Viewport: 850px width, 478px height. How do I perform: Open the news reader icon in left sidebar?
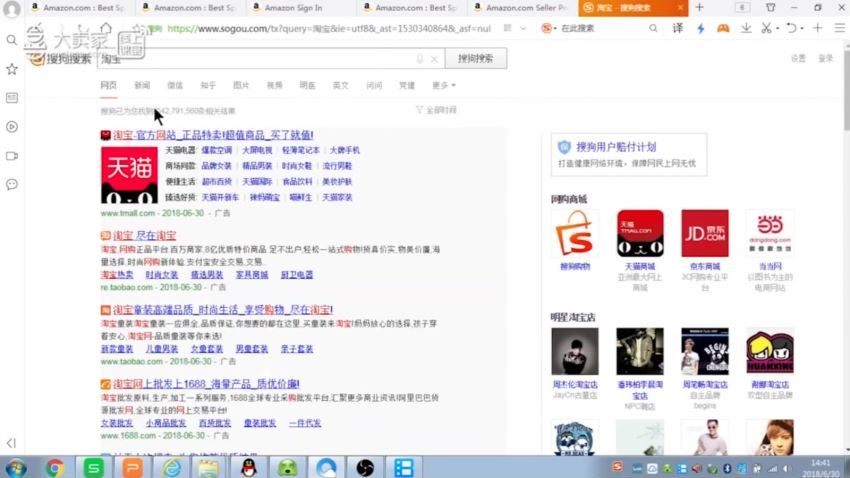(x=11, y=98)
